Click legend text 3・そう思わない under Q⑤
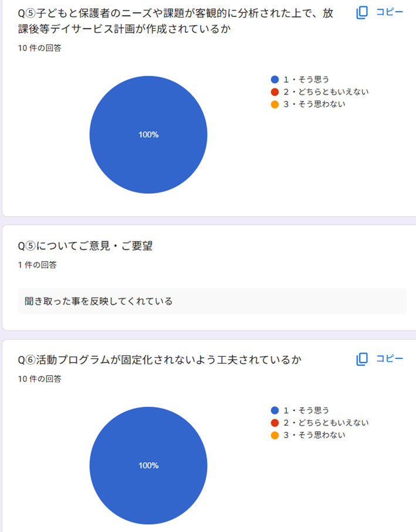The image size is (416, 532). [314, 104]
